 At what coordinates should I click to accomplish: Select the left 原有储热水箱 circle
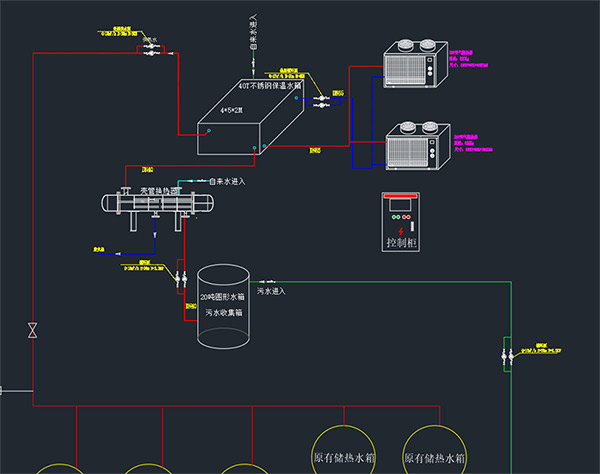[343, 455]
